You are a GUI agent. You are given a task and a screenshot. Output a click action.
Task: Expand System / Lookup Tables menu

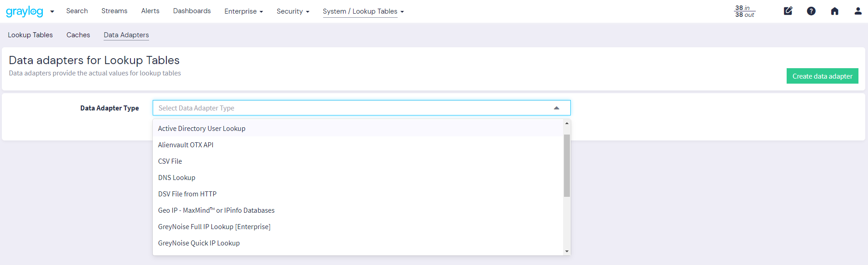click(x=363, y=11)
